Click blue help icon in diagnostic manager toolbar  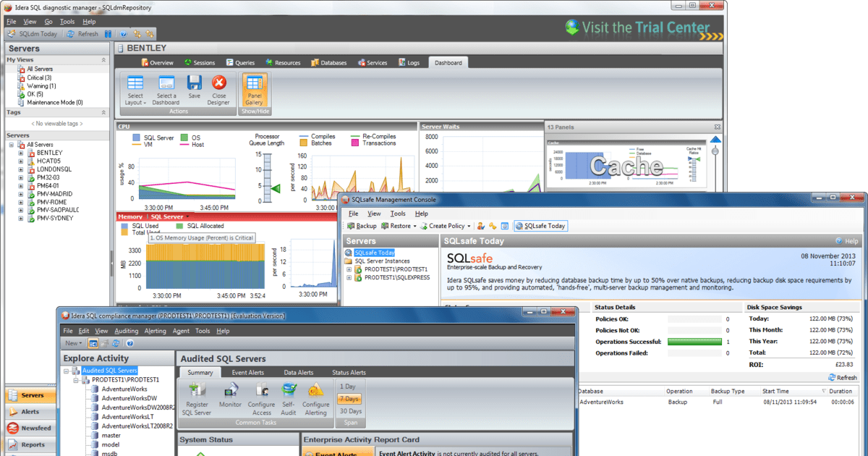(x=124, y=33)
